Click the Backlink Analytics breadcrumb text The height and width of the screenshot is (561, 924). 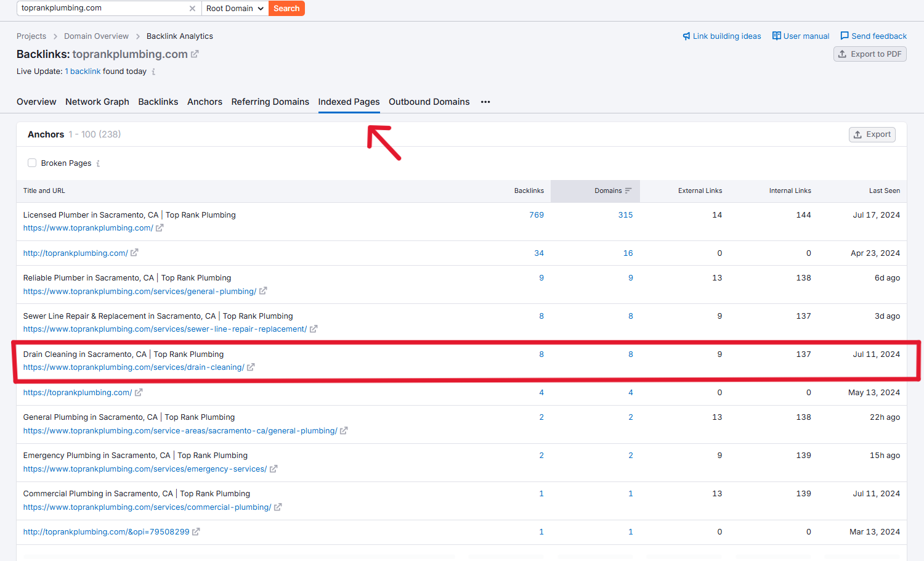pyautogui.click(x=180, y=36)
